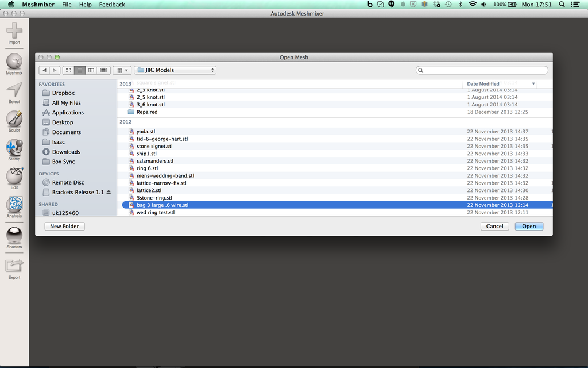Open the Edit tool
This screenshot has width=588, height=368.
point(14,178)
